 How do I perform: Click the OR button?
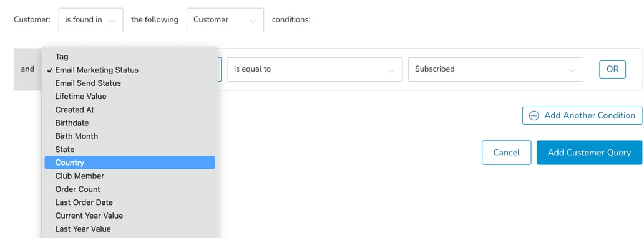612,69
